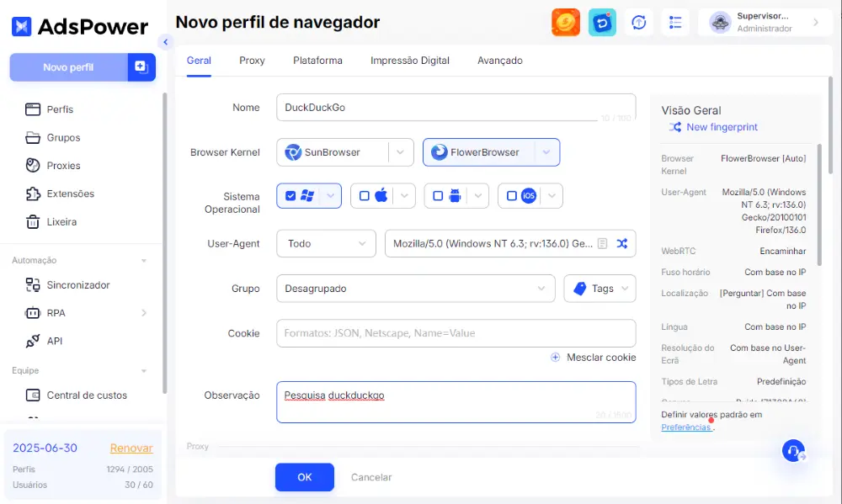Click the refresh sync icon in header
Screen dimensions: 842x504
point(638,23)
